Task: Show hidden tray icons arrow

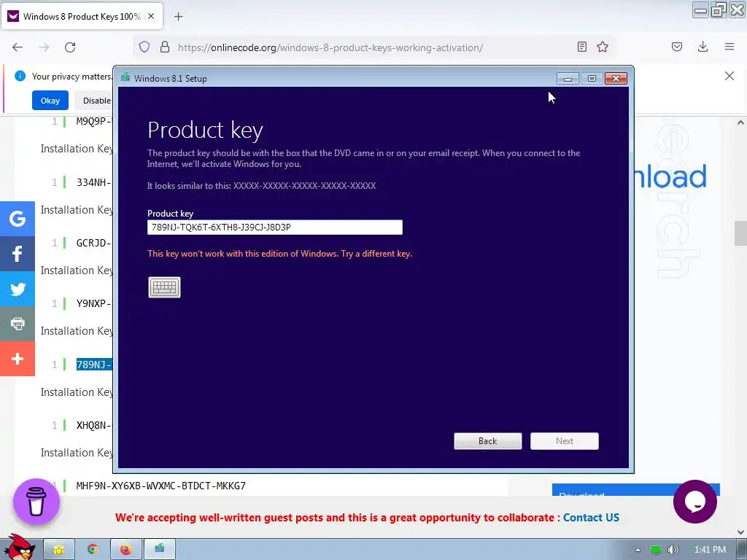Action: [x=638, y=550]
